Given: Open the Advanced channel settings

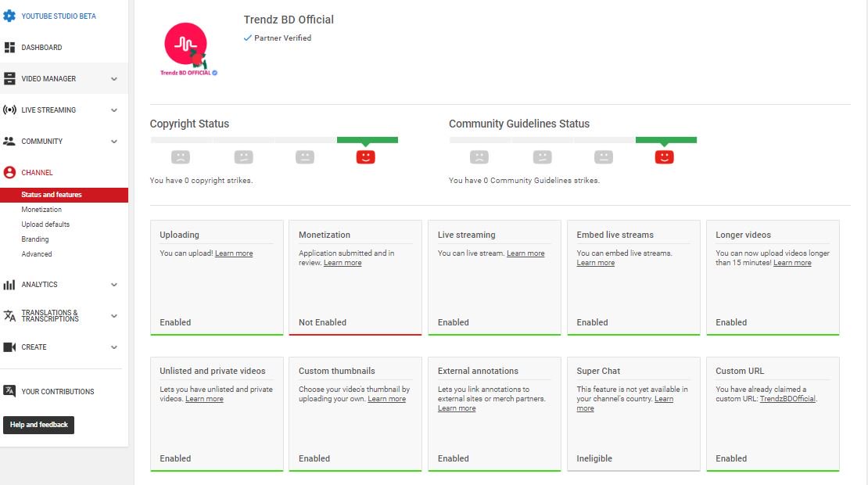Looking at the screenshot, I should (37, 254).
